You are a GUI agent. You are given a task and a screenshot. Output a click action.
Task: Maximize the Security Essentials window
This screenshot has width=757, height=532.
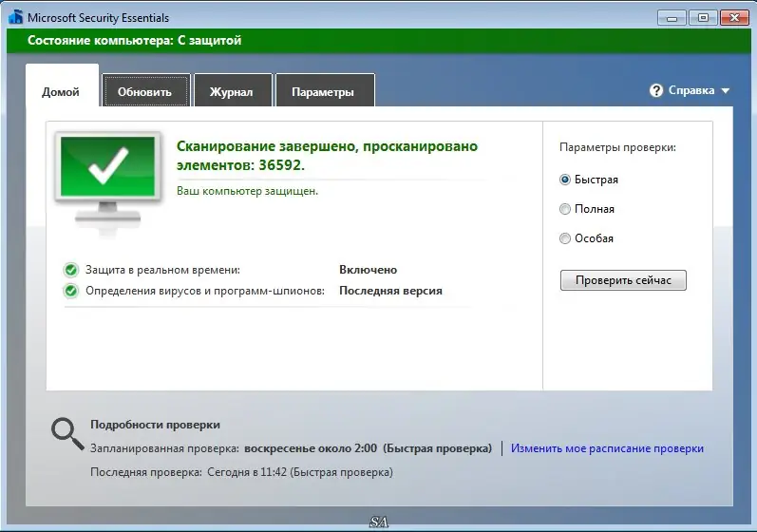pyautogui.click(x=703, y=18)
